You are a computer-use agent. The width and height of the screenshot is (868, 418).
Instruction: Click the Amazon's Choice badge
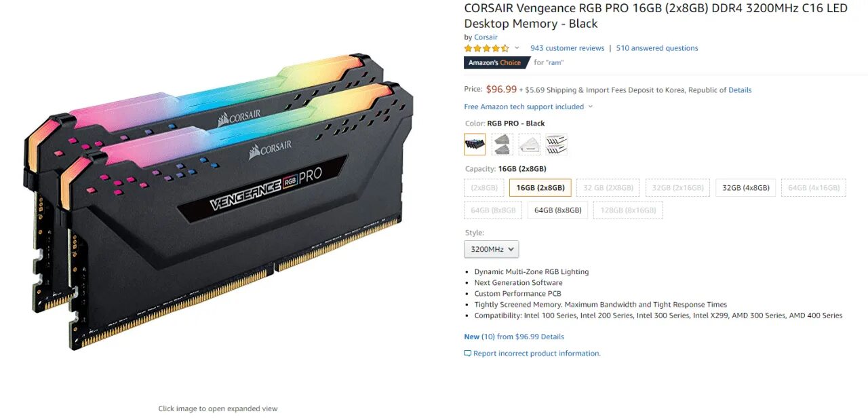tap(497, 62)
